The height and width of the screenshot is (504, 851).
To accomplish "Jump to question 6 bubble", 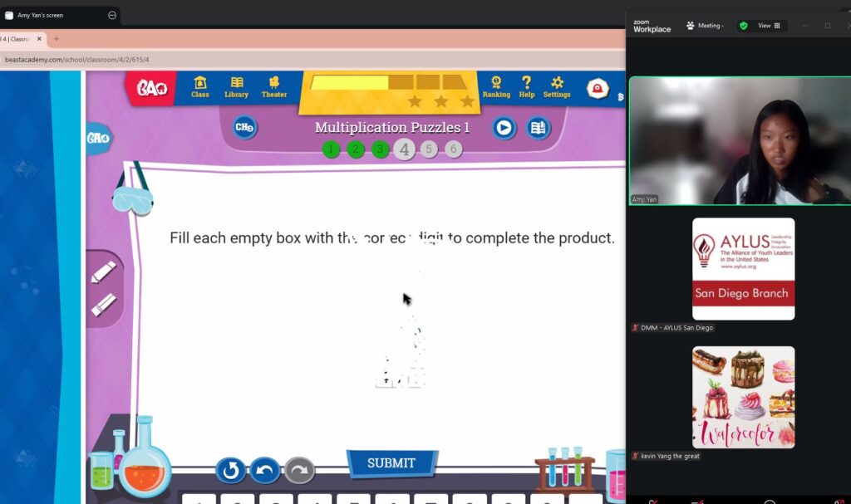I will pos(453,149).
